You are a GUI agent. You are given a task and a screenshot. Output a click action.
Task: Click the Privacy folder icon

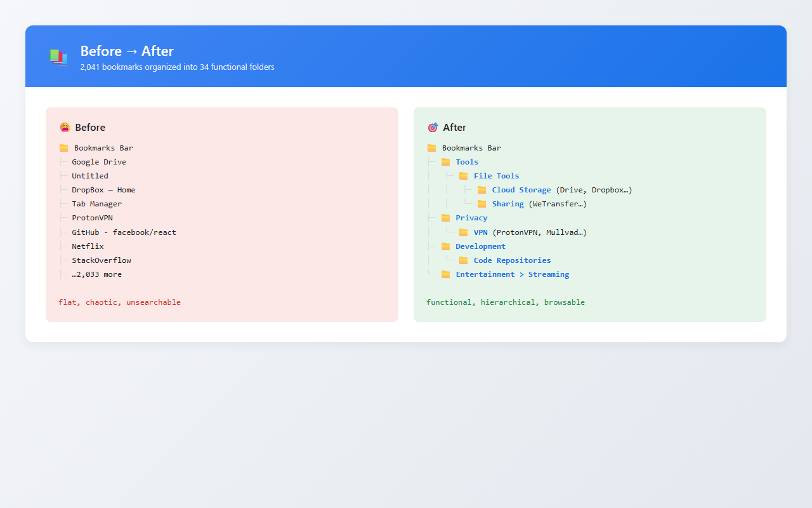coord(445,218)
